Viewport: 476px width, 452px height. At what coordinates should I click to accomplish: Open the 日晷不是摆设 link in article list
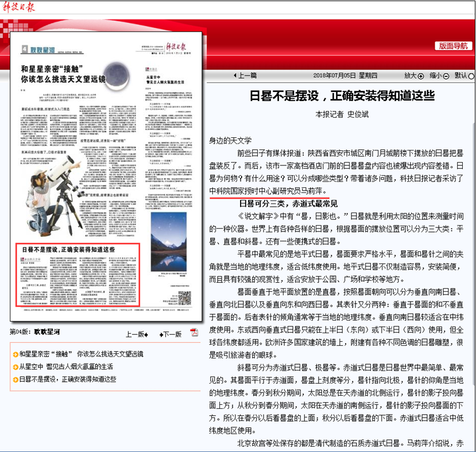[67, 379]
